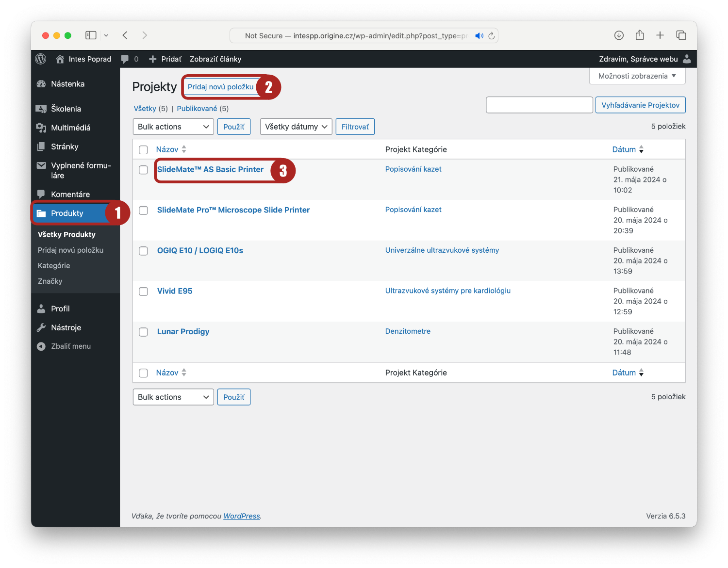
Task: Check the SlideMate Pro Microscope Slide Printer row
Action: click(143, 211)
